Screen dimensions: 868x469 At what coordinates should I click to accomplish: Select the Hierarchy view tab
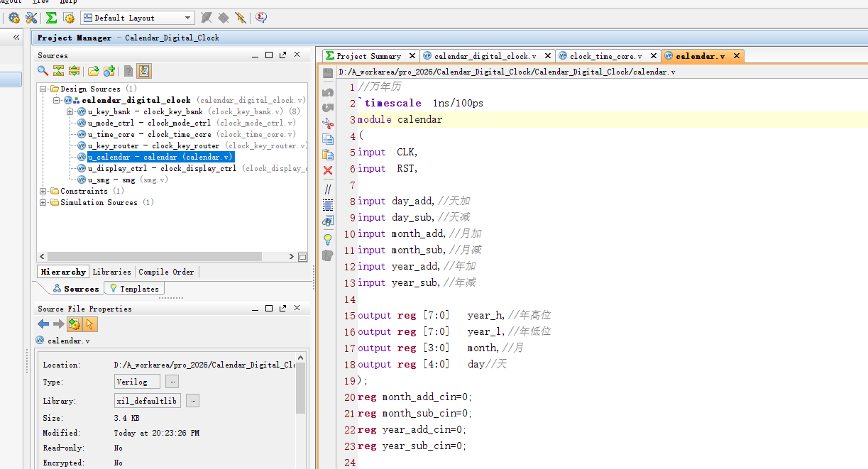pyautogui.click(x=63, y=272)
